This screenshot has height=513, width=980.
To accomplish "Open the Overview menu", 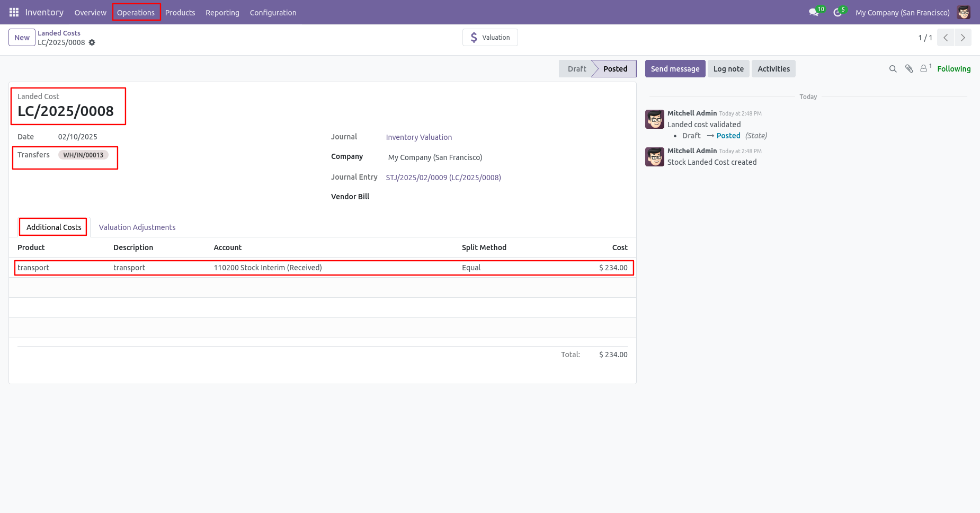I will [90, 12].
